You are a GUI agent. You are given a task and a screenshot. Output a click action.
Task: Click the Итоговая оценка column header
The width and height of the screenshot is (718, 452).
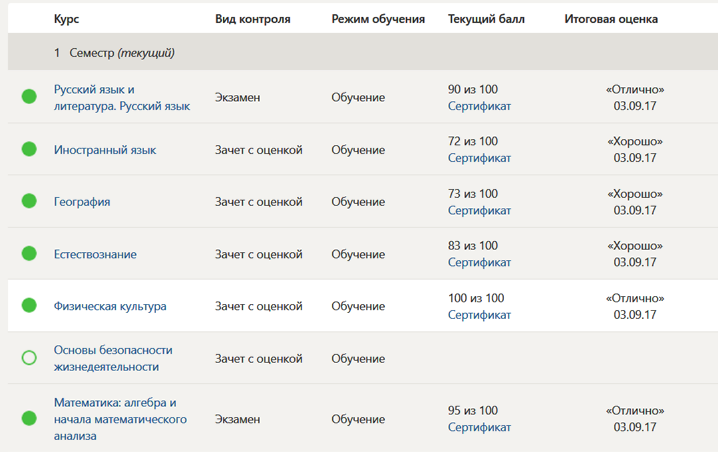pyautogui.click(x=611, y=19)
